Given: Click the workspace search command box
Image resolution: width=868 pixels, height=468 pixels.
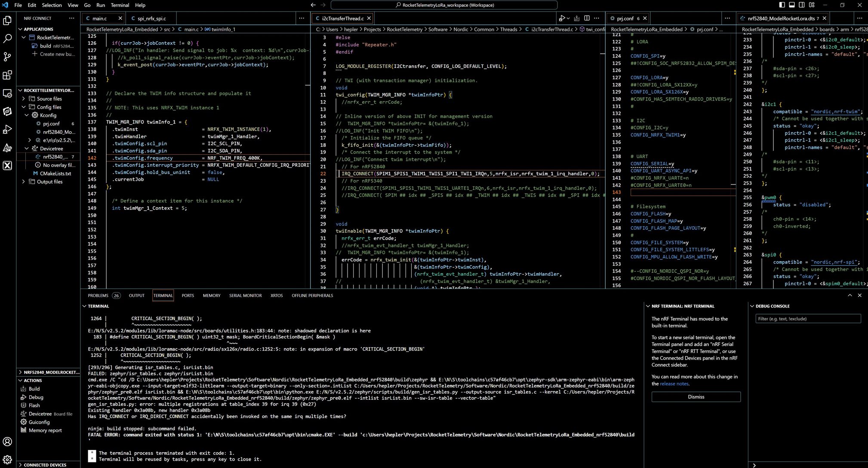Looking at the screenshot, I should (444, 5).
